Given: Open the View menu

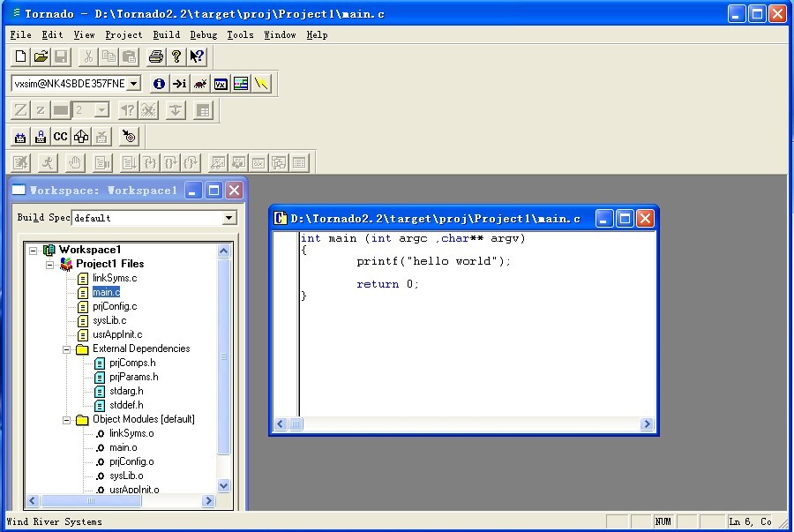Looking at the screenshot, I should point(84,35).
